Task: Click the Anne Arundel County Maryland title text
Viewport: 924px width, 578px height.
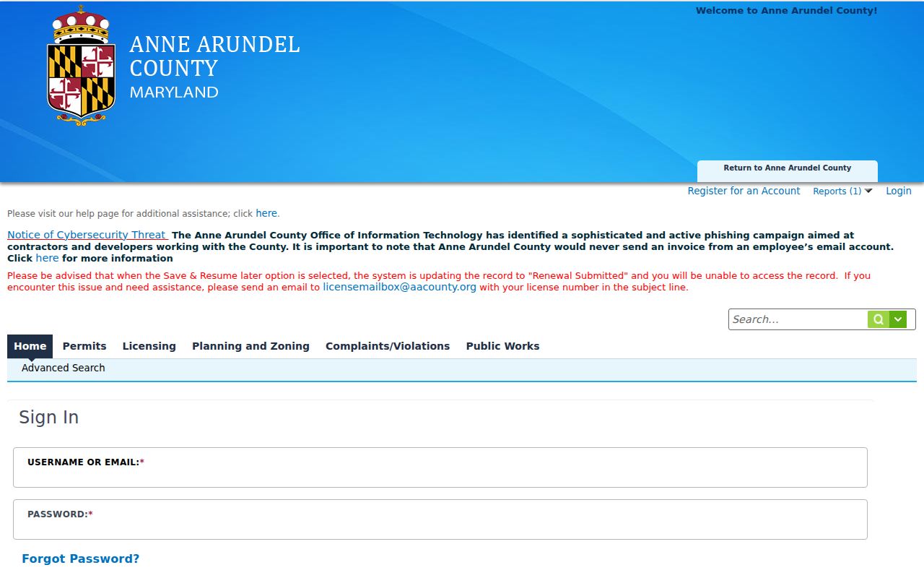Action: click(x=214, y=67)
